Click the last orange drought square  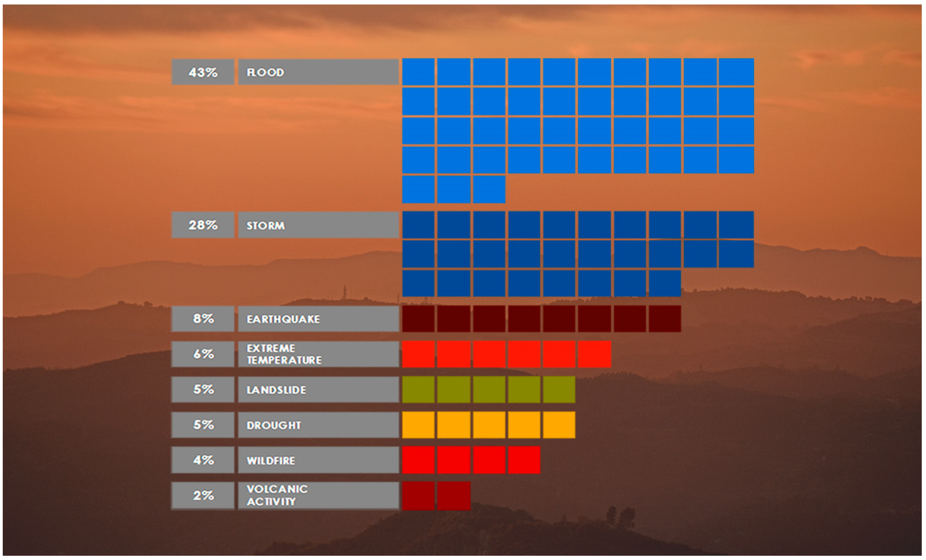[x=559, y=425]
